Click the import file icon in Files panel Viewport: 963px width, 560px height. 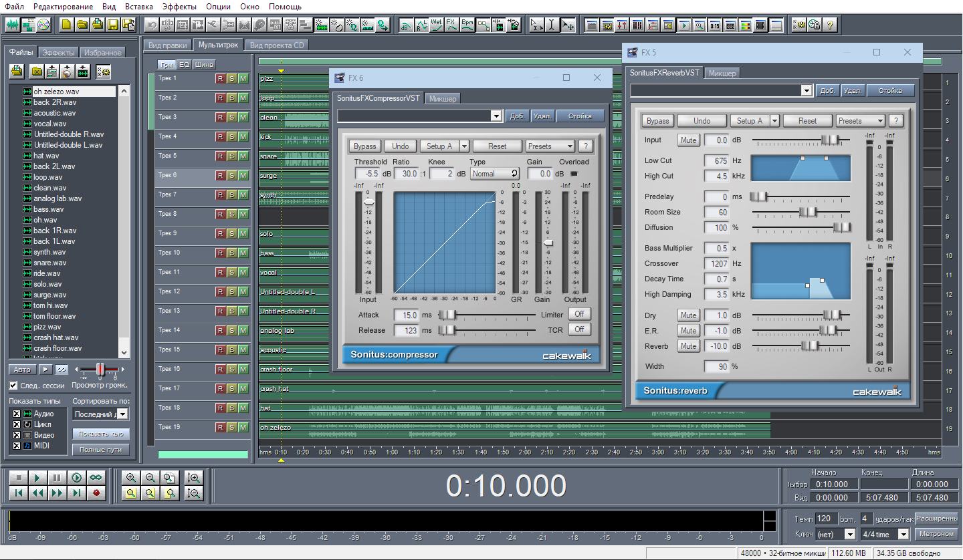17,71
